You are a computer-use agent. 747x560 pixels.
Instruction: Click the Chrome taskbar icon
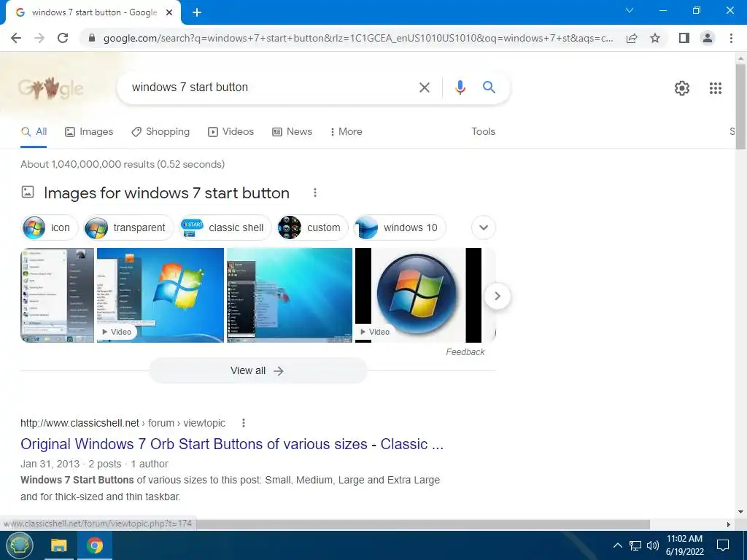pos(95,545)
